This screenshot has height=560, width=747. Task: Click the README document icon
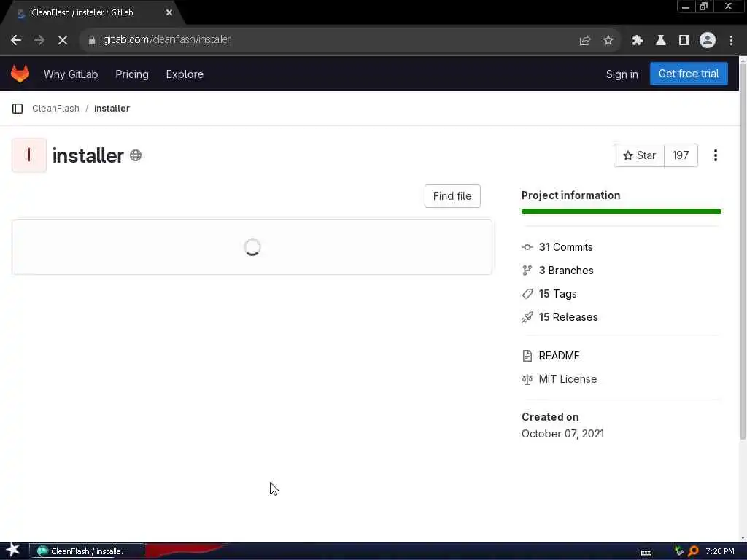[527, 356]
